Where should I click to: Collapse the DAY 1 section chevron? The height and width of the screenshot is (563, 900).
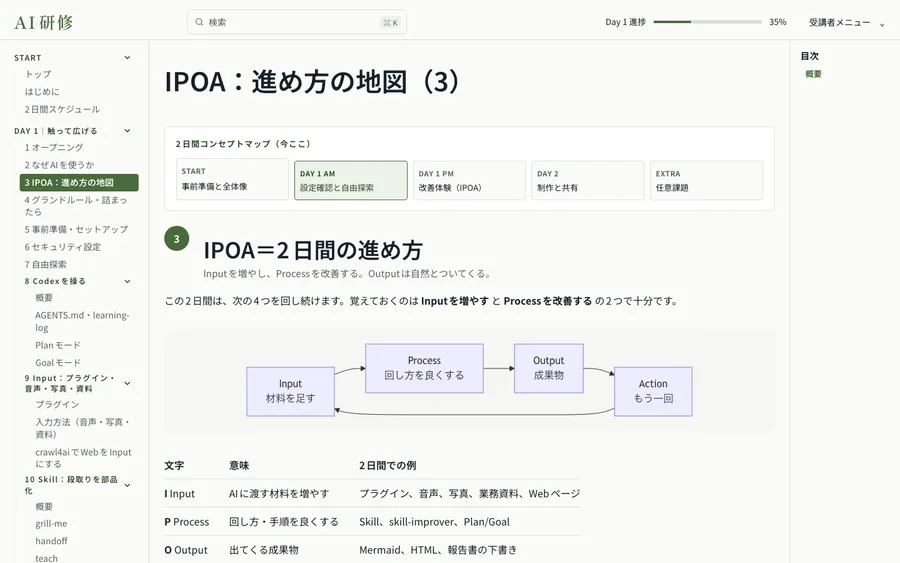pos(127,131)
